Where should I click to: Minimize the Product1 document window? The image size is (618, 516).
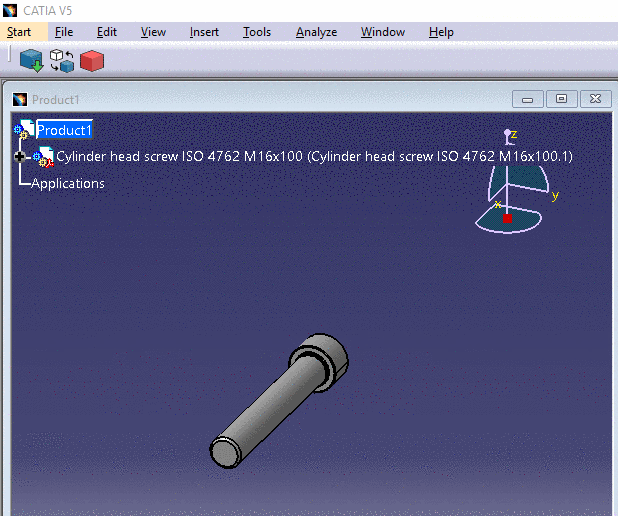pyautogui.click(x=527, y=99)
